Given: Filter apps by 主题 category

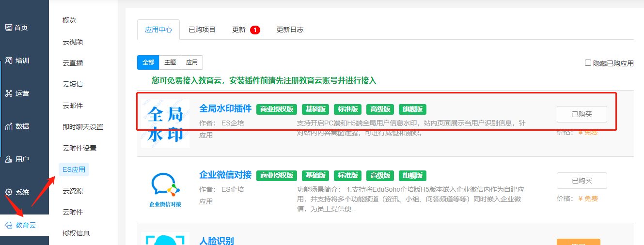Looking at the screenshot, I should tap(170, 62).
